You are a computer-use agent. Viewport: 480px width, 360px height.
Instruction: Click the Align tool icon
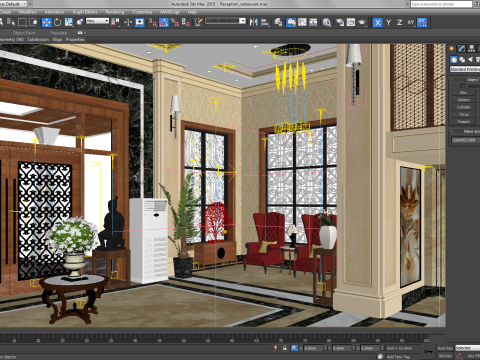(265, 22)
